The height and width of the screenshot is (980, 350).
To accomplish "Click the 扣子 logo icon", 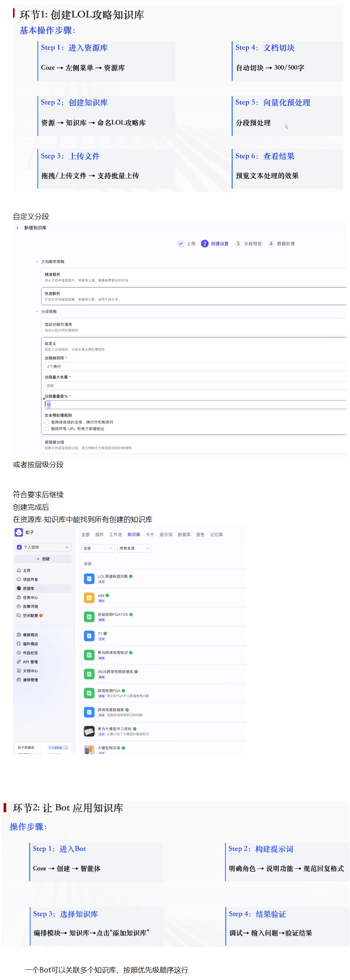I will pos(19,532).
